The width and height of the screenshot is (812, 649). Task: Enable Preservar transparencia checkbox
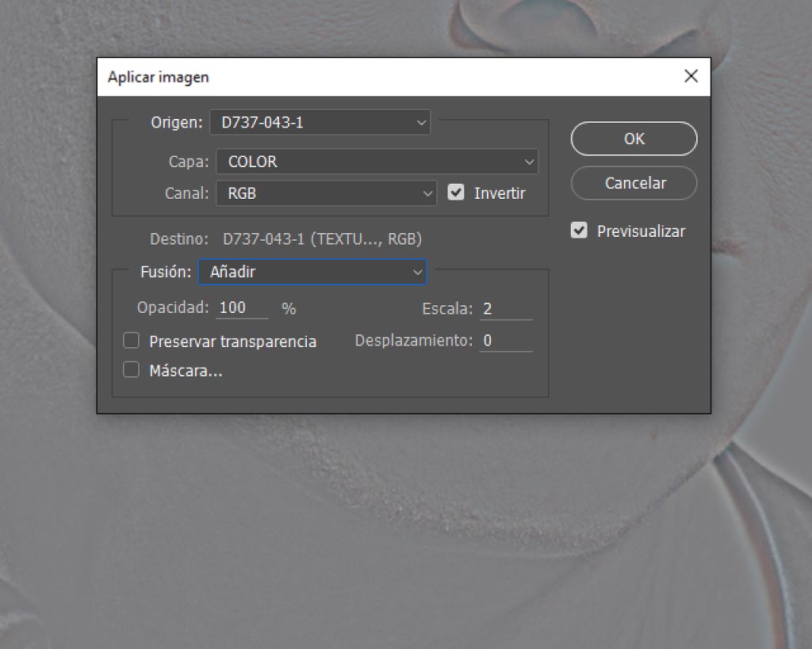click(131, 341)
